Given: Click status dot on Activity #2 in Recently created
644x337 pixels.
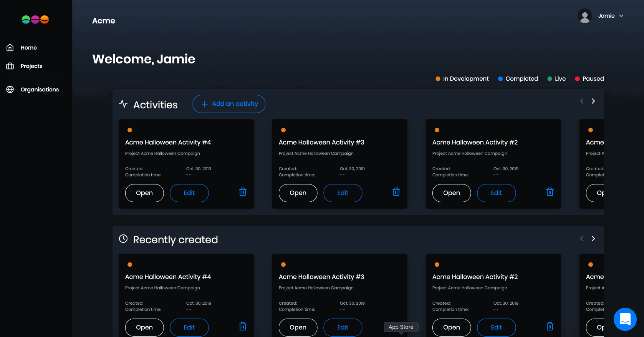Looking at the screenshot, I should [437, 264].
